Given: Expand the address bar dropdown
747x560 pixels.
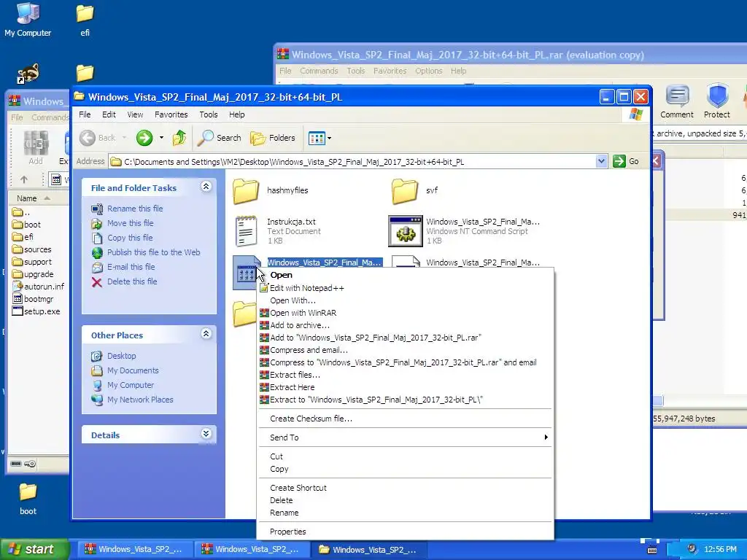Looking at the screenshot, I should click(x=601, y=161).
